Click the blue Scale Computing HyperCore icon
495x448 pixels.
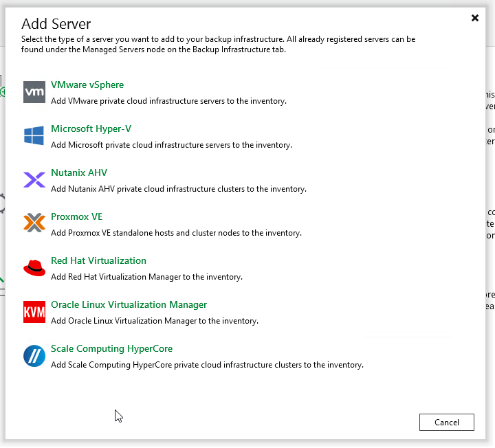coord(34,356)
